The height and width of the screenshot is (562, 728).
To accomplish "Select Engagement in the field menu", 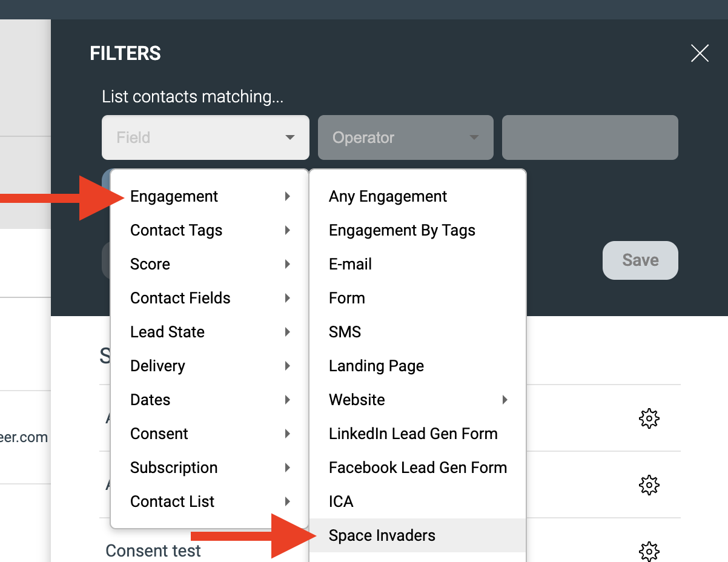I will click(x=210, y=196).
